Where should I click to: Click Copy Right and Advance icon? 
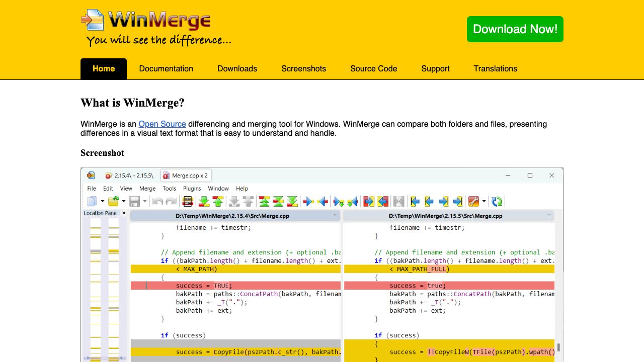pyautogui.click(x=338, y=202)
